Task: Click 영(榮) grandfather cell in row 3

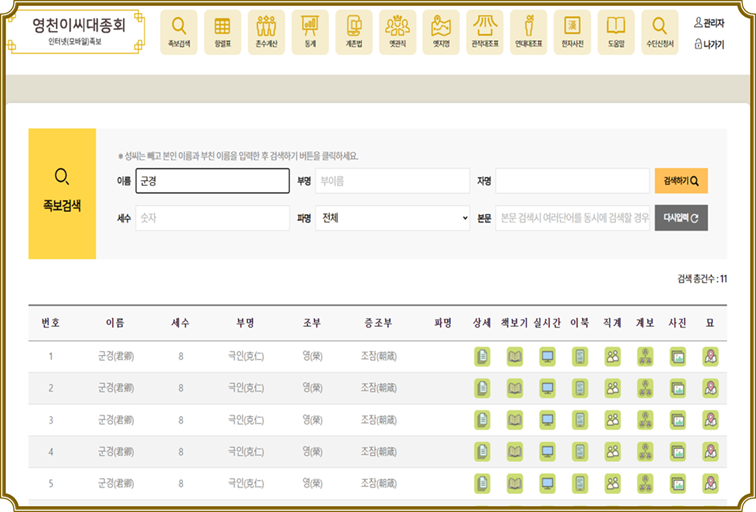Action: coord(312,420)
